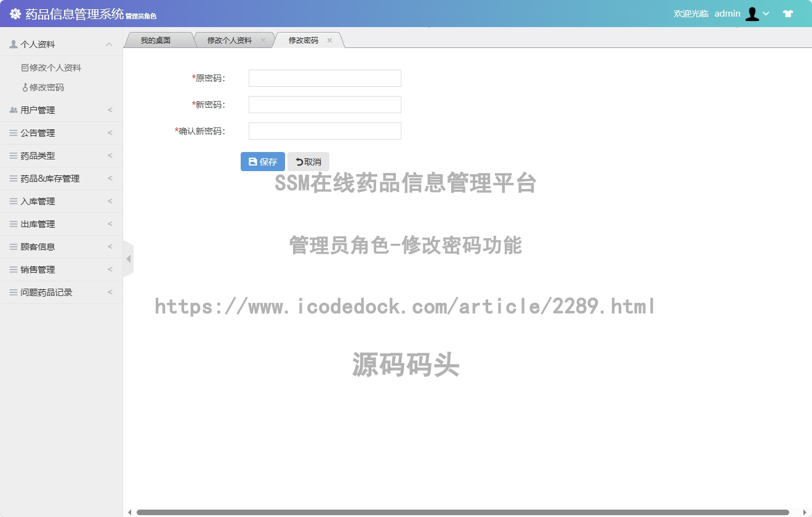Viewport: 812px width, 517px height.
Task: Collapse the sidebar with the arrow handle
Action: tap(128, 259)
